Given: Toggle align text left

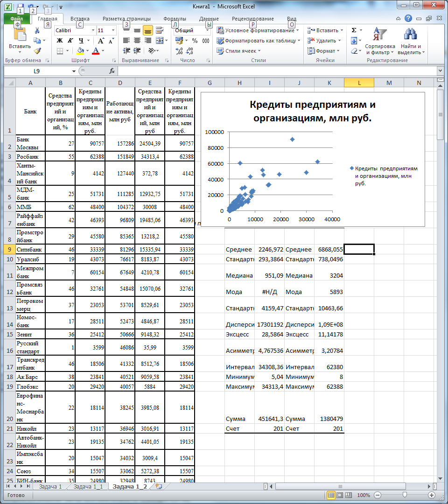Looking at the screenshot, I should 126,41.
